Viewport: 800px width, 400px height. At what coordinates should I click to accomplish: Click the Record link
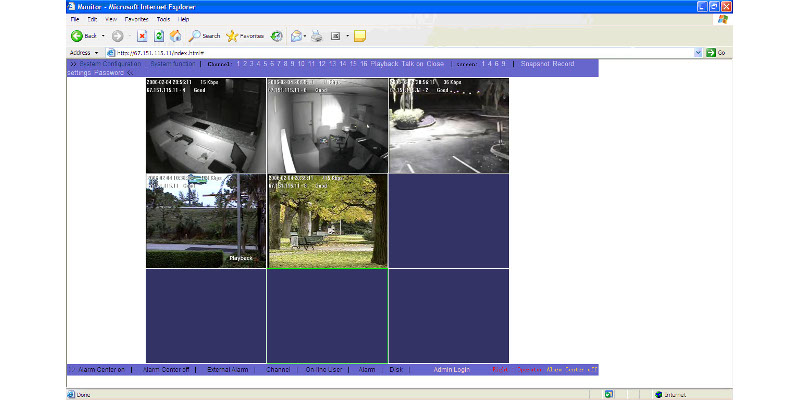point(564,64)
